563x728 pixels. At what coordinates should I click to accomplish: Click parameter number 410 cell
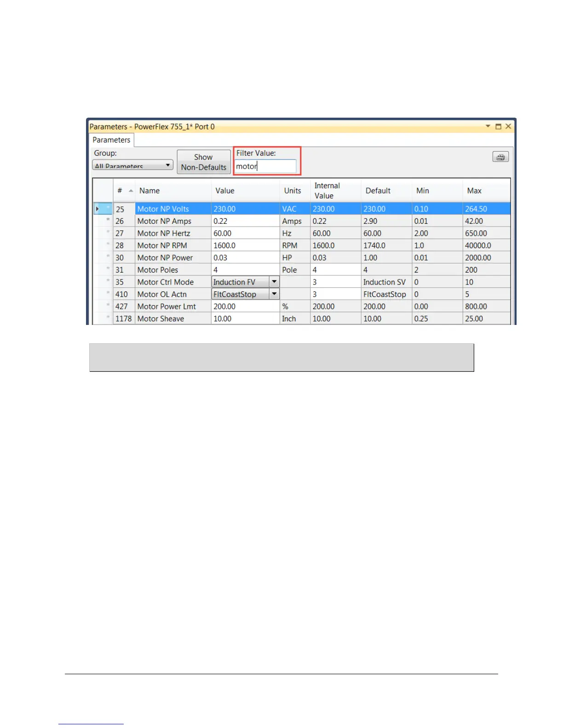point(124,294)
